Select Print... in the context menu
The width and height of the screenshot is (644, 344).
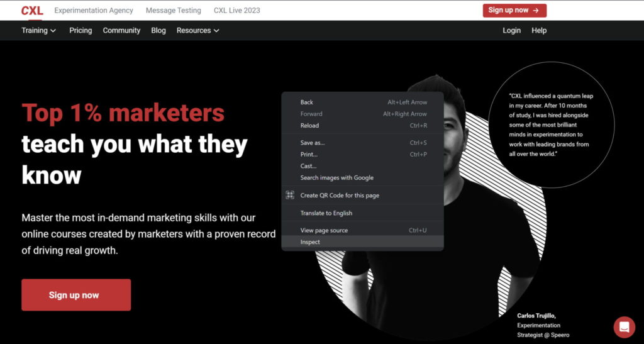362,154
